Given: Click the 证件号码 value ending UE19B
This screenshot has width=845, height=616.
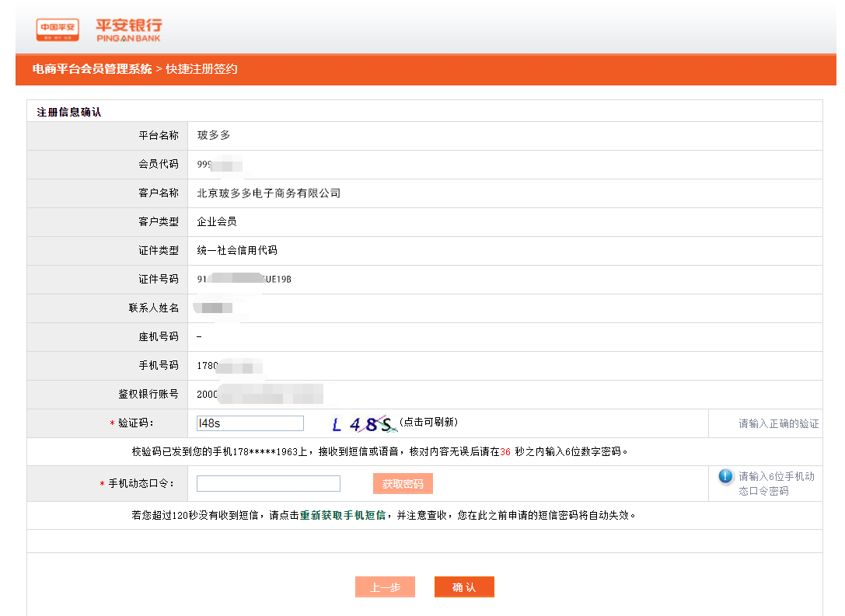Looking at the screenshot, I should [244, 279].
